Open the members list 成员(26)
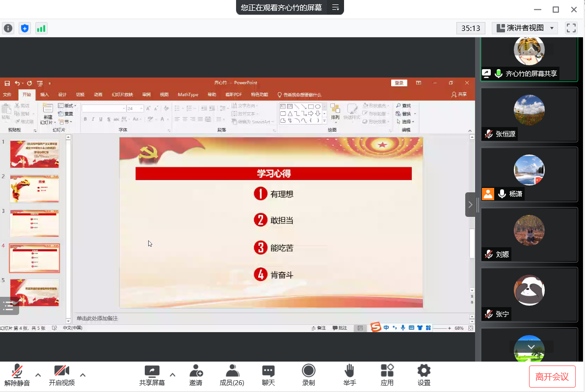Viewport: 585px width, 392px height. (x=232, y=375)
